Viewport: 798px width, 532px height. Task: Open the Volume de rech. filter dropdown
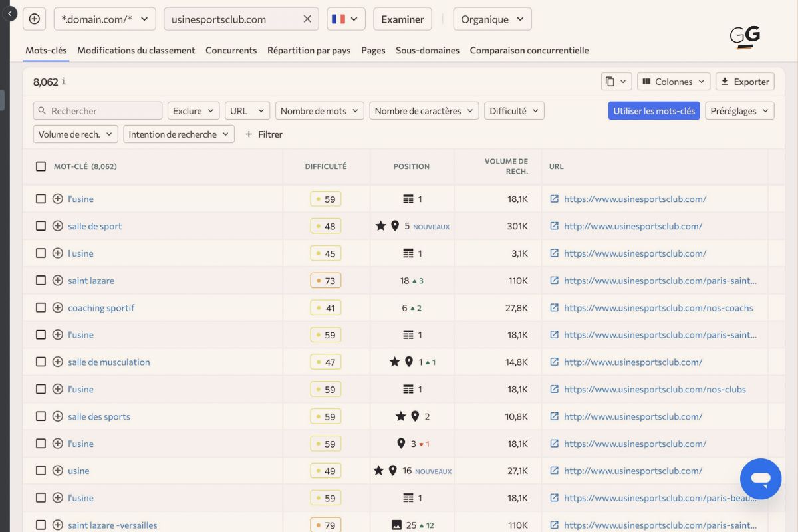click(x=75, y=134)
